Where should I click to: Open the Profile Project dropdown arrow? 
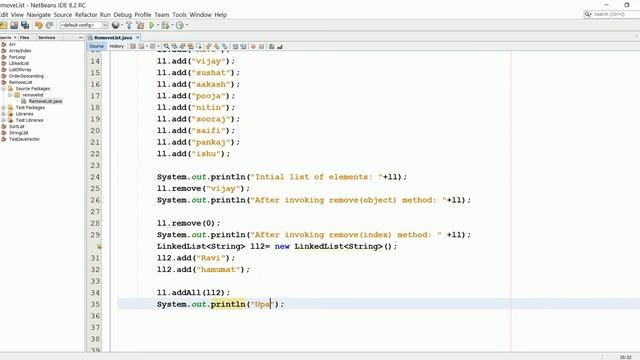(187, 25)
